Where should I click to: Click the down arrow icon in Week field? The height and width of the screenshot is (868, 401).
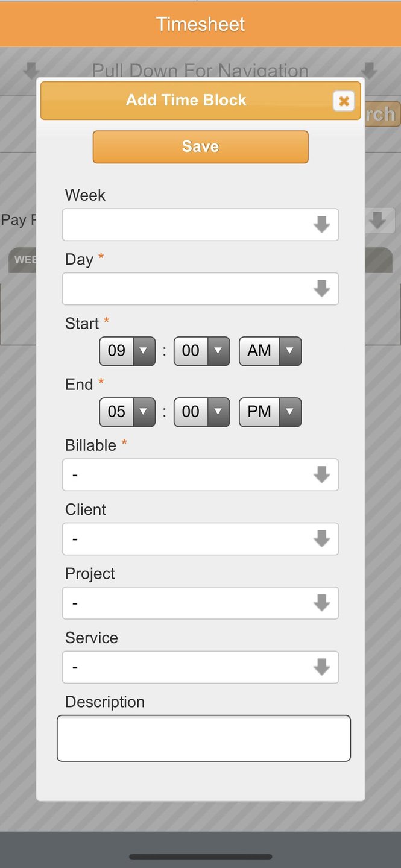(321, 225)
